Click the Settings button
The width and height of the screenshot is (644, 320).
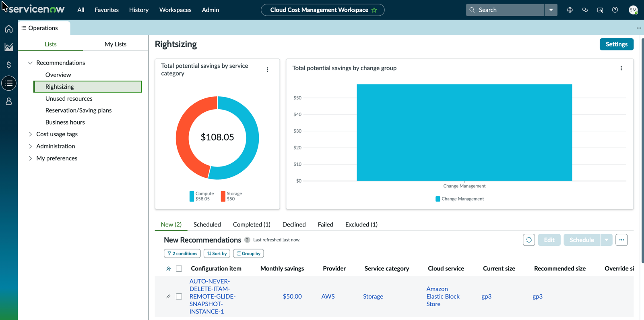(617, 44)
